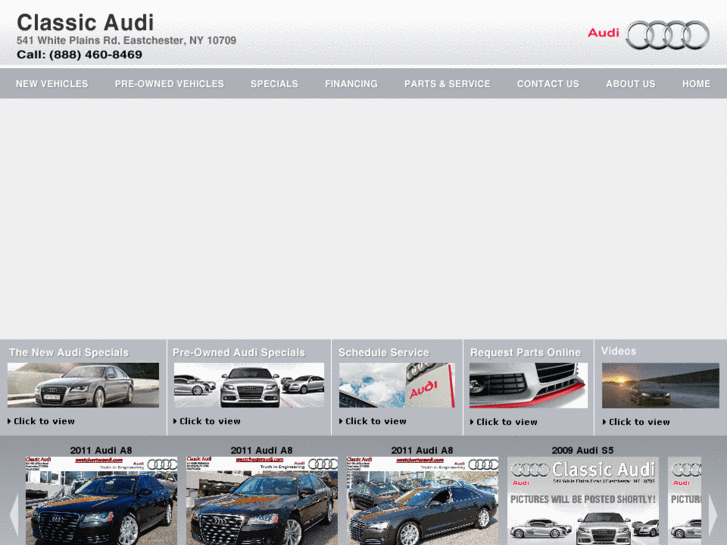This screenshot has height=545, width=727.
Task: Click the Audi four rings logo
Action: click(668, 35)
